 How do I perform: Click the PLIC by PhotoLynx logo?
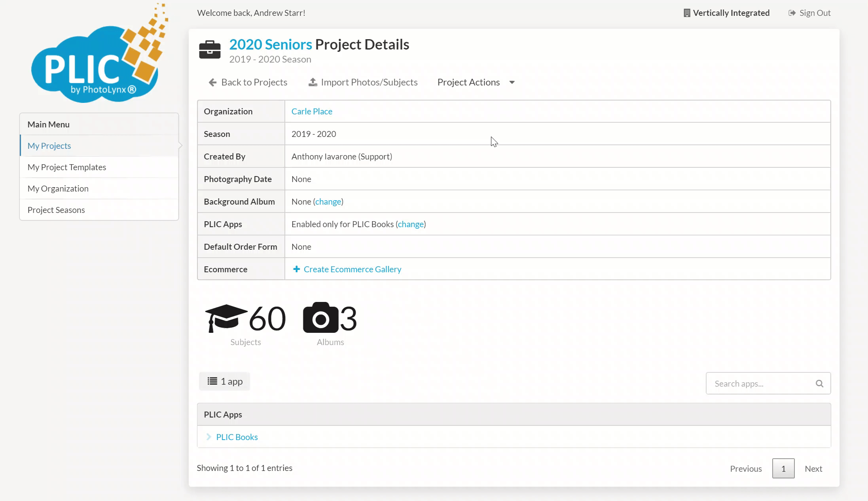coord(100,53)
